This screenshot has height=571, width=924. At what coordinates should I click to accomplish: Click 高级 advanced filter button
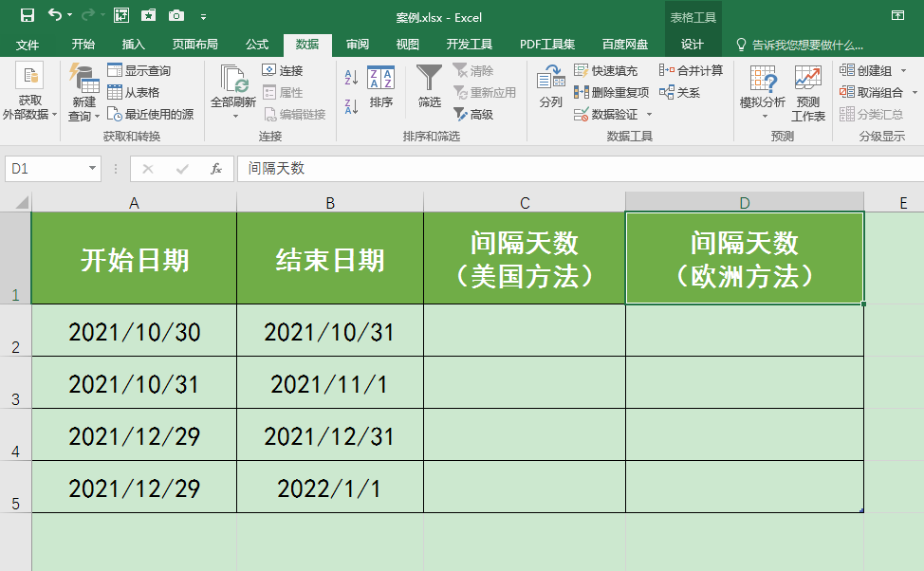tap(473, 115)
